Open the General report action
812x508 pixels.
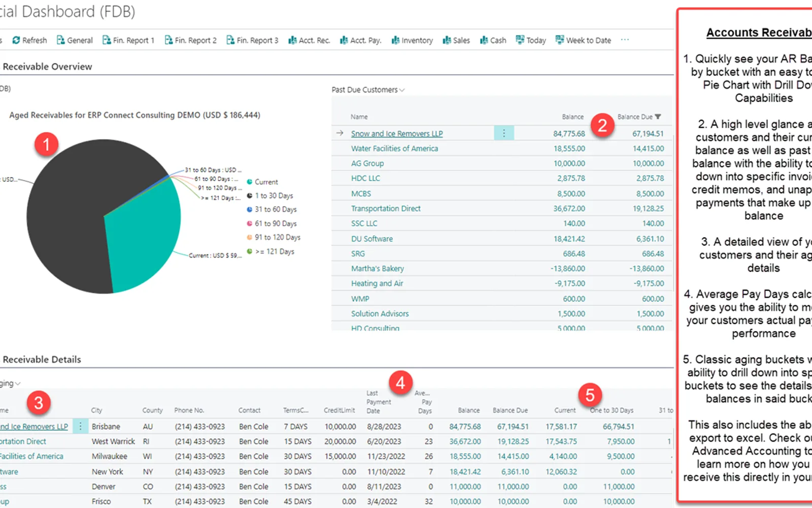click(x=75, y=40)
